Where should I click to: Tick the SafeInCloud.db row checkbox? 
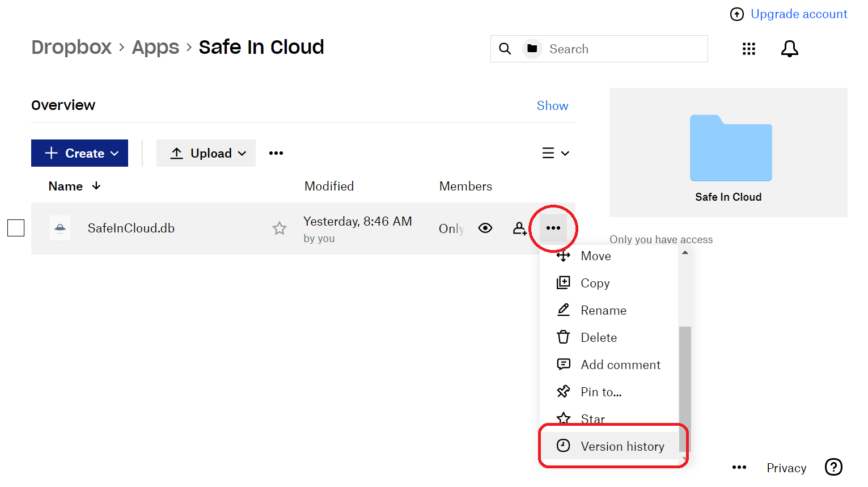(16, 228)
